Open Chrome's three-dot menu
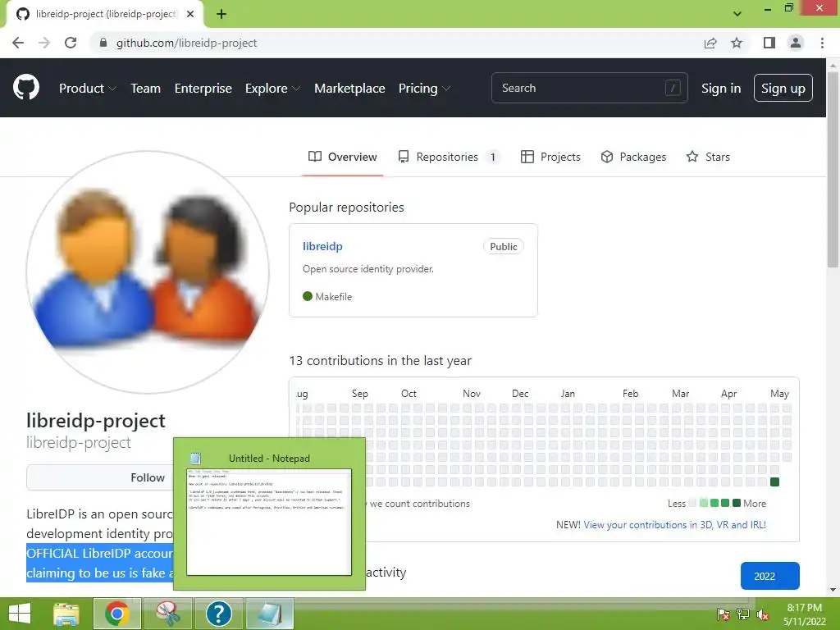 [x=822, y=43]
